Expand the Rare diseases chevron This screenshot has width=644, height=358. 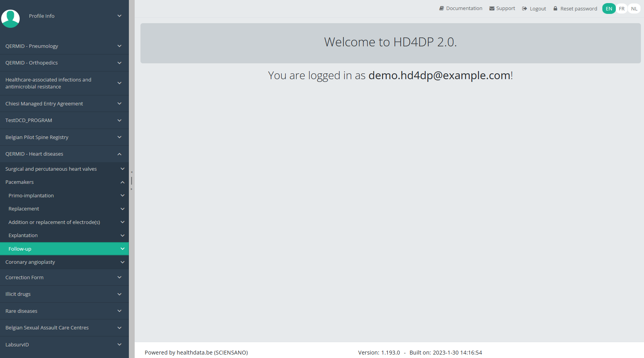click(119, 311)
